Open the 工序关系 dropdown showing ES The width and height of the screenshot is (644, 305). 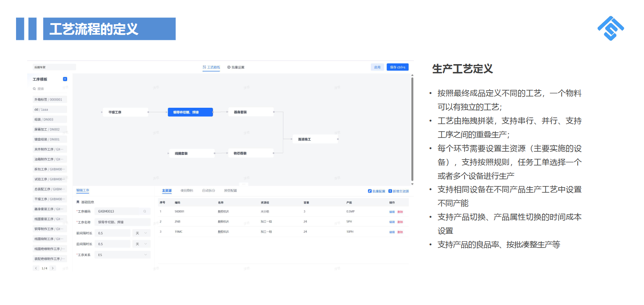click(x=123, y=255)
